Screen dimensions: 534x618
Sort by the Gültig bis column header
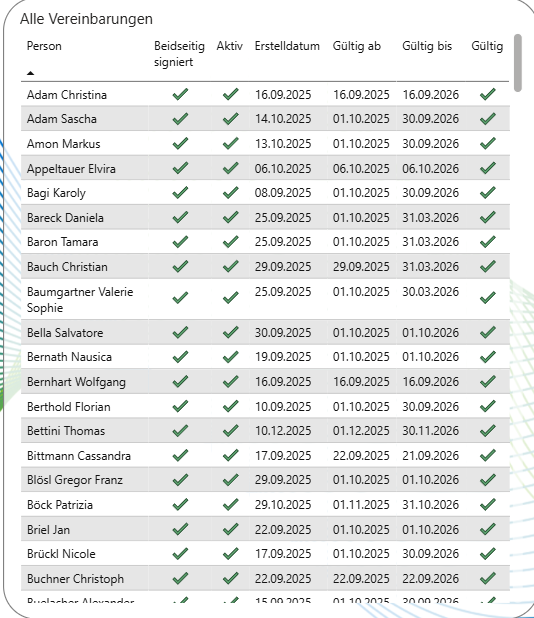[x=427, y=46]
